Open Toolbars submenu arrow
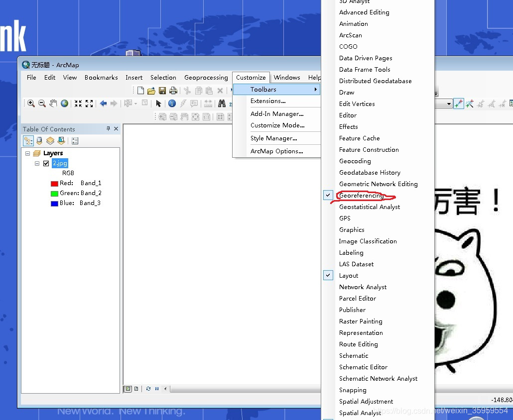The width and height of the screenshot is (513, 420). click(x=316, y=89)
